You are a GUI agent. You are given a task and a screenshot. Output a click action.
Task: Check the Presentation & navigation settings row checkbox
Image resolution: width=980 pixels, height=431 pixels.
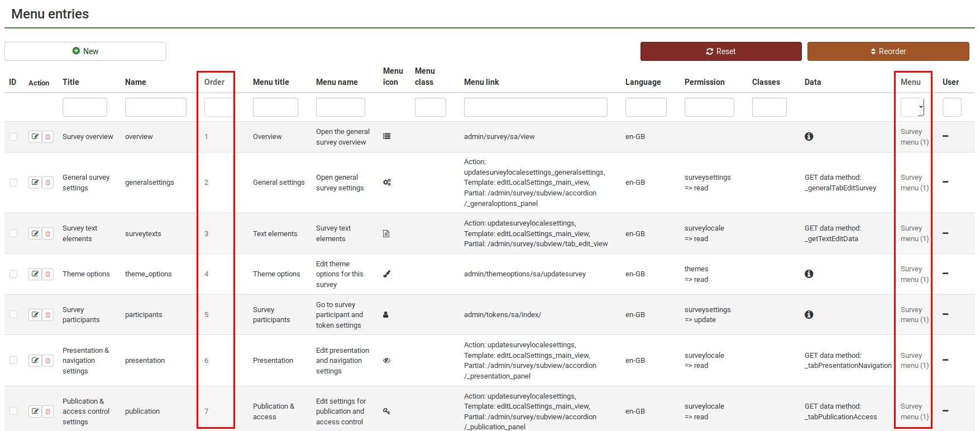point(13,361)
